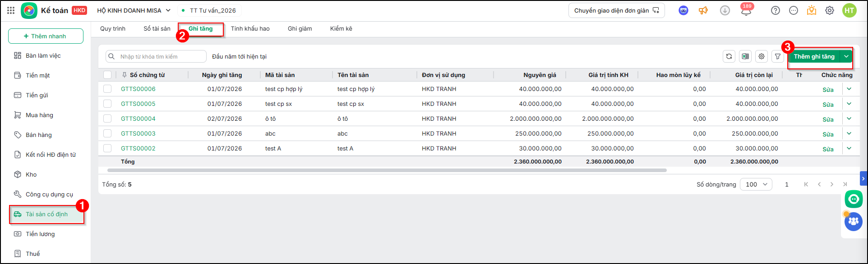Open table column settings gear
Image resolution: width=868 pixels, height=264 pixels.
[762, 56]
